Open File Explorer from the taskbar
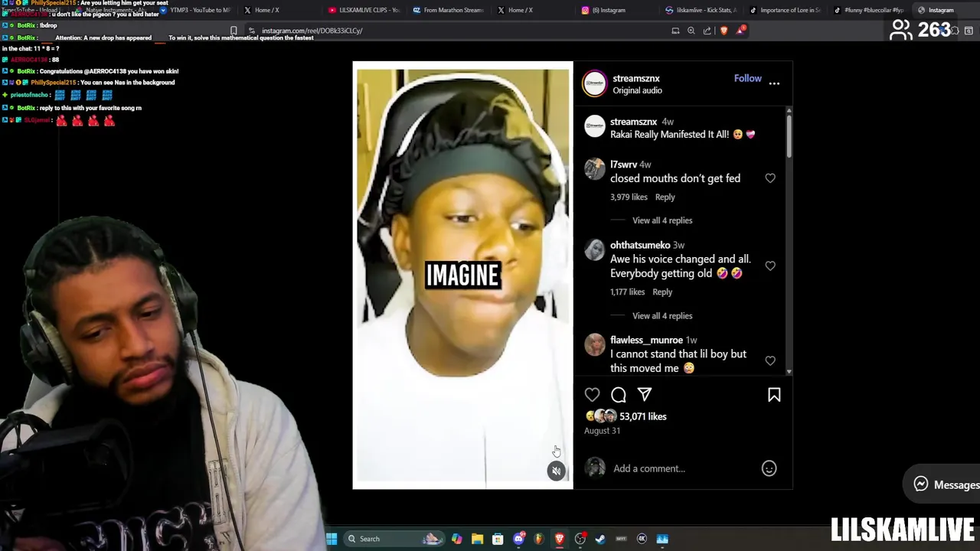The height and width of the screenshot is (551, 980). pyautogui.click(x=477, y=539)
